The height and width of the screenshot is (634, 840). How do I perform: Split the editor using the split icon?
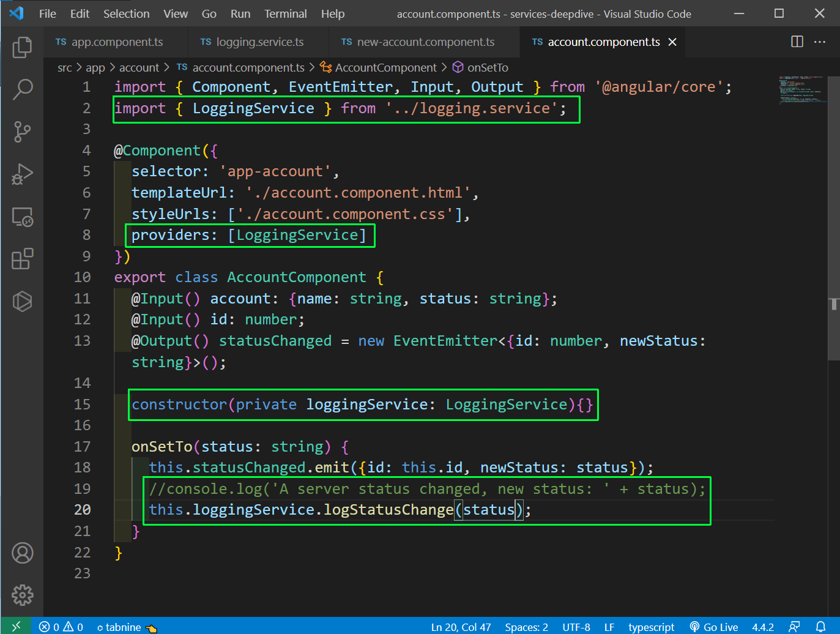tap(797, 42)
